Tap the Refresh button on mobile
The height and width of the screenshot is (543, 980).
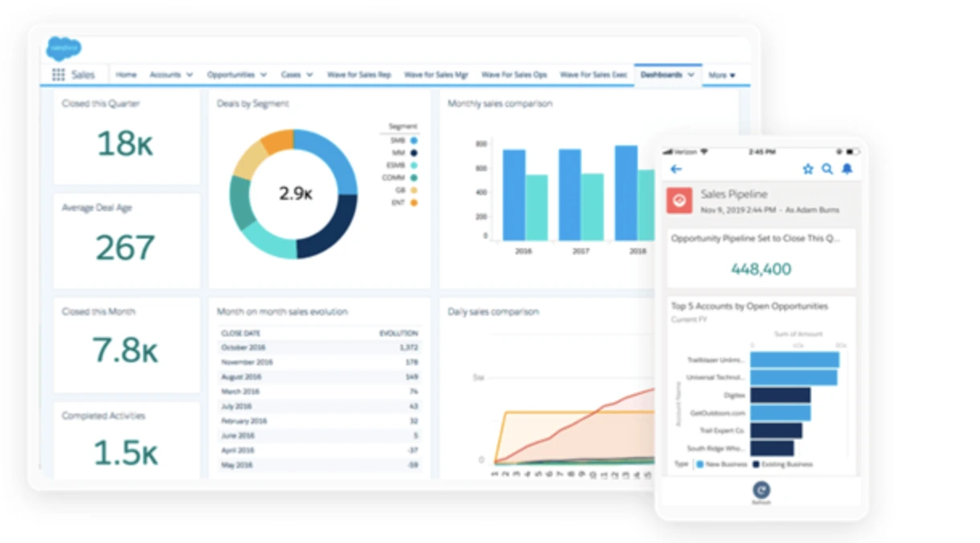[762, 492]
